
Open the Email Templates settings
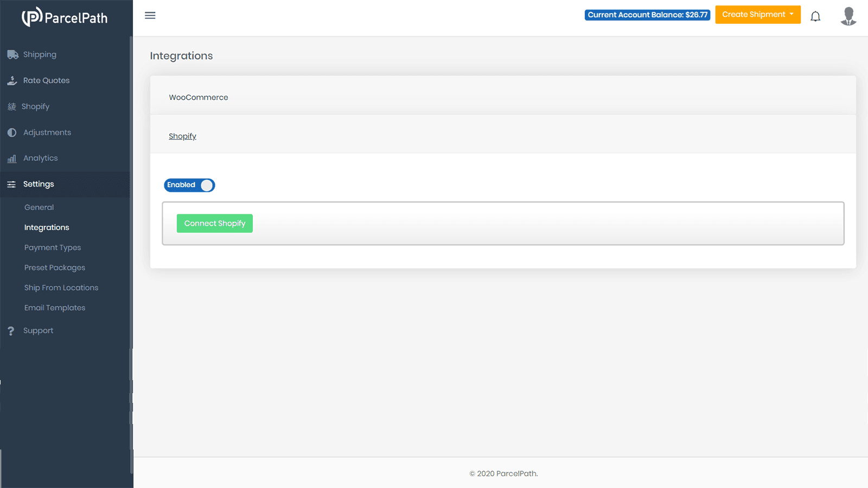pos(54,307)
